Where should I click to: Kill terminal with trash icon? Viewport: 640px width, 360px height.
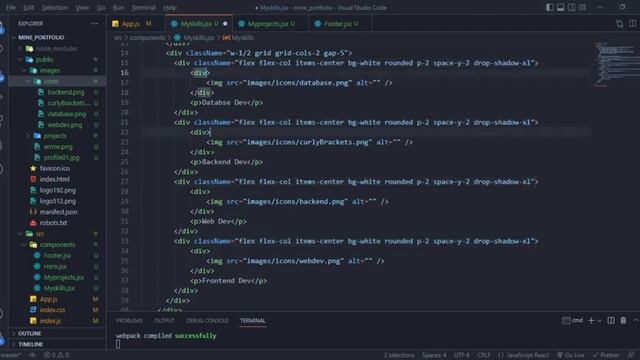tap(623, 321)
